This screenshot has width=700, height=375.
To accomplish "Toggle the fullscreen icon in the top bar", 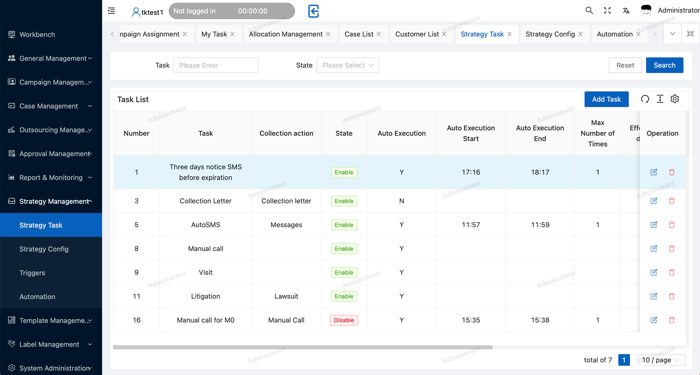I will [607, 10].
